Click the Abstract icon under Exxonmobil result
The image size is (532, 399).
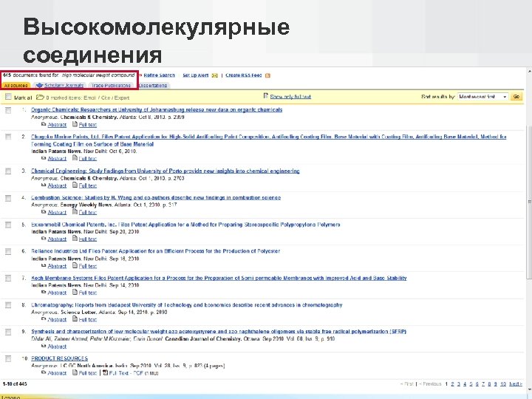(x=44, y=239)
